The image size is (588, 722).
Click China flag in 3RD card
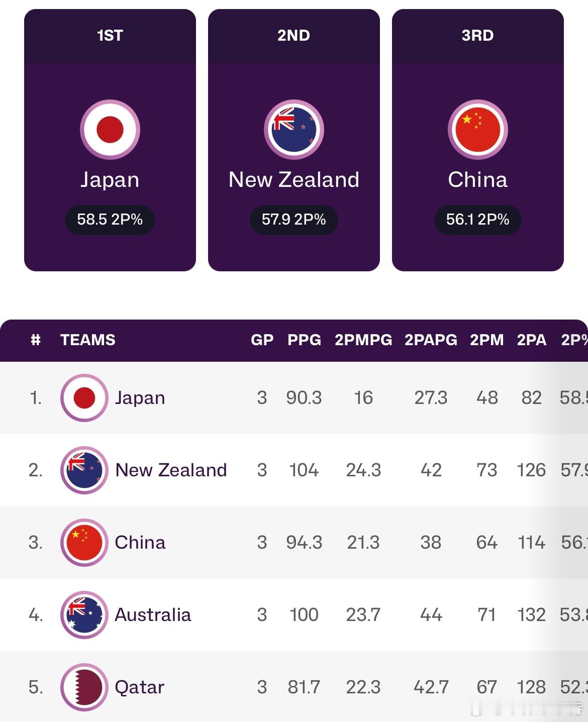[478, 130]
